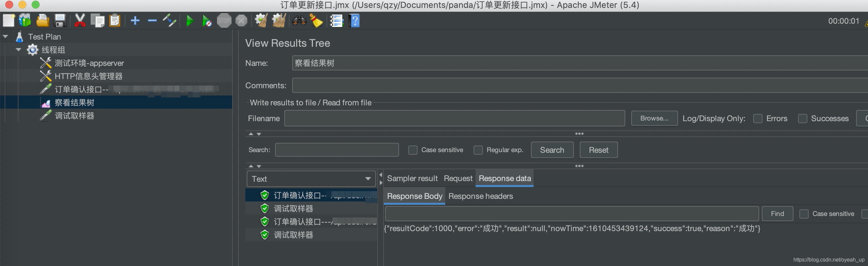Start the test with green play icon
The height and width of the screenshot is (266, 868).
[x=190, y=21]
